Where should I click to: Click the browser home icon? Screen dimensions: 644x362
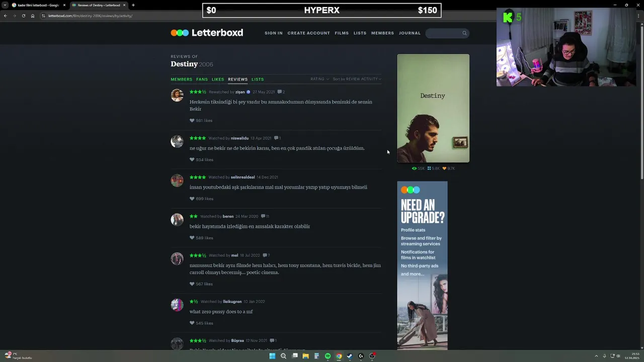pyautogui.click(x=33, y=16)
